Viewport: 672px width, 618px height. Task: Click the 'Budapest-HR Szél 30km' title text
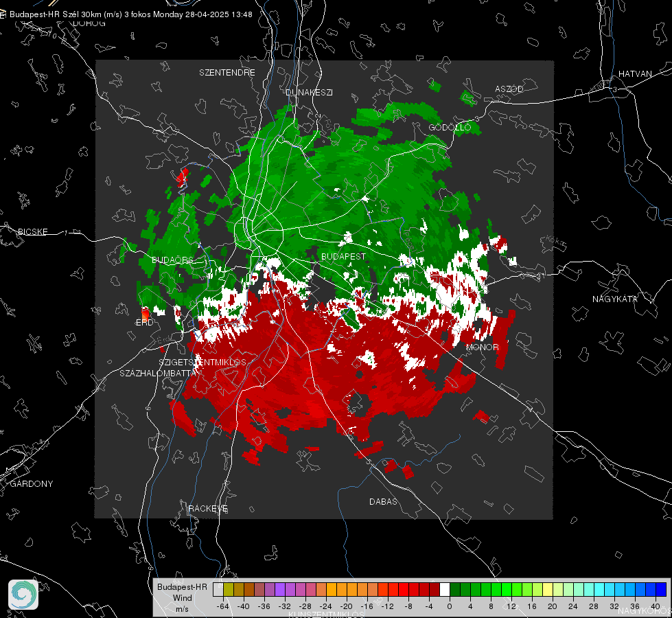pos(56,14)
